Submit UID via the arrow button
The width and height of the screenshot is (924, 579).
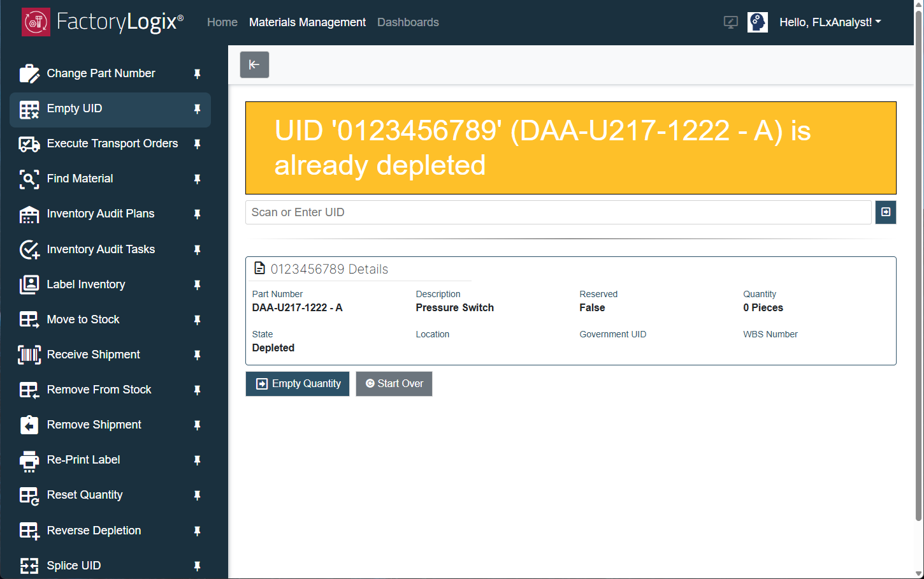pos(885,212)
